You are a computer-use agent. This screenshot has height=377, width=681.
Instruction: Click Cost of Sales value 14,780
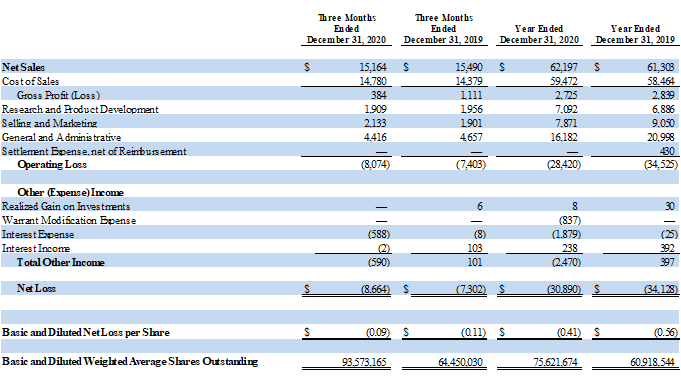point(373,81)
